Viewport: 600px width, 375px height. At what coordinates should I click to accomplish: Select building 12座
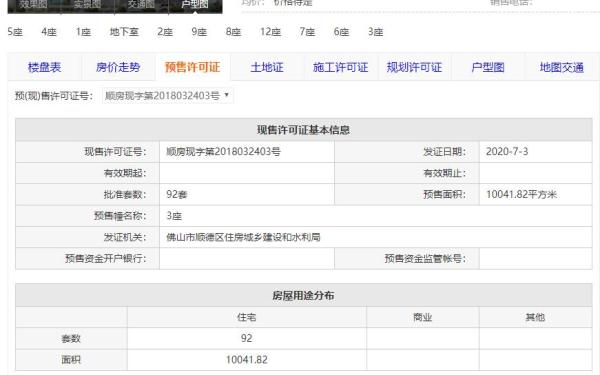271,32
